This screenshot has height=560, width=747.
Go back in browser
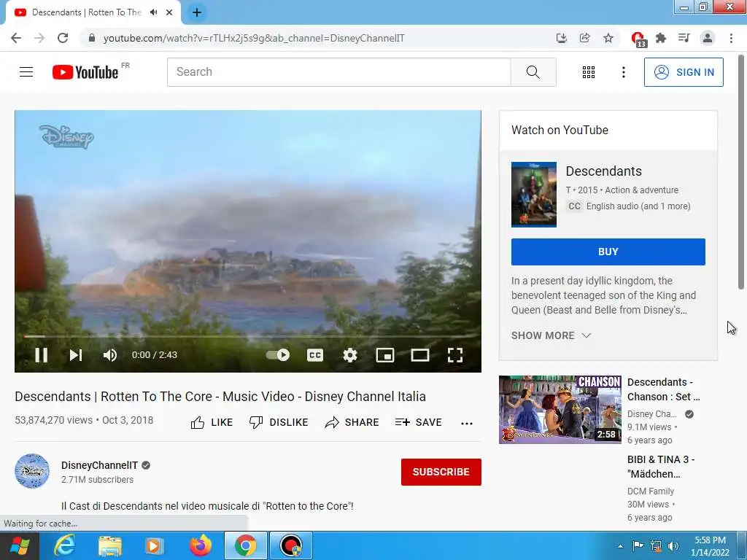click(16, 38)
